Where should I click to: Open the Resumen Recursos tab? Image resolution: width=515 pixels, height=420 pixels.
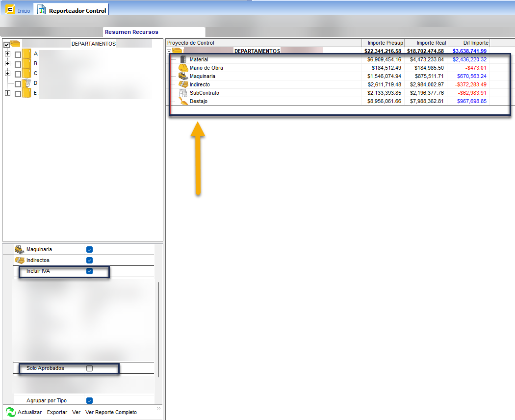click(131, 32)
